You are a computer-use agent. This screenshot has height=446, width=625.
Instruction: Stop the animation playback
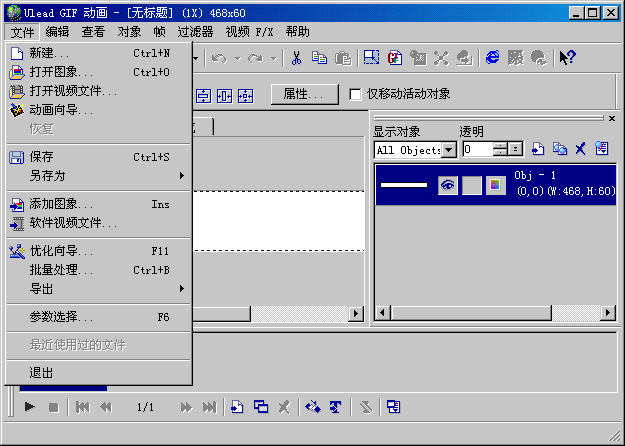53,407
